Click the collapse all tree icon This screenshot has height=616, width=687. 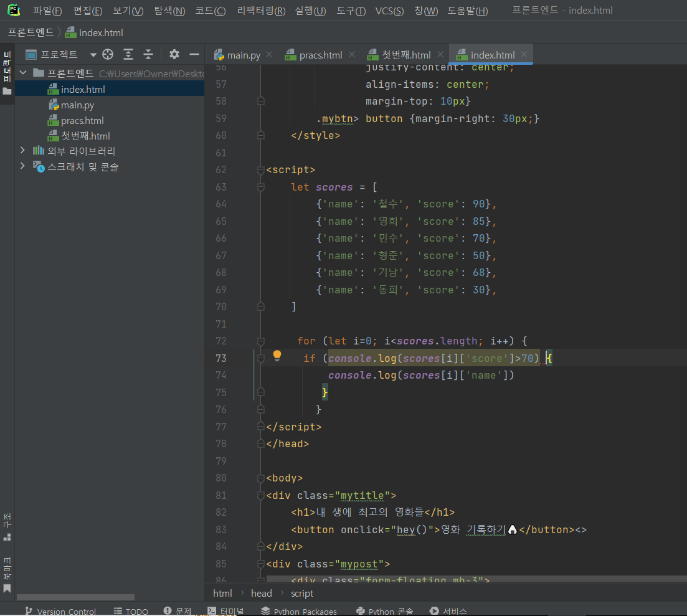[148, 54]
